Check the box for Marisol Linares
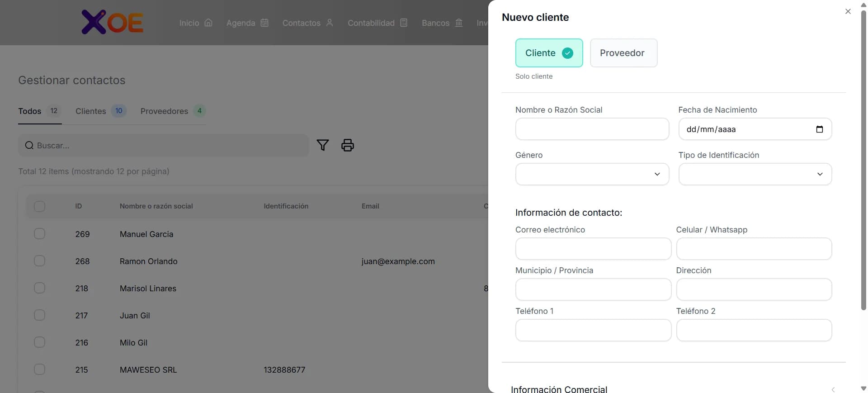The width and height of the screenshot is (868, 393). coord(40,288)
